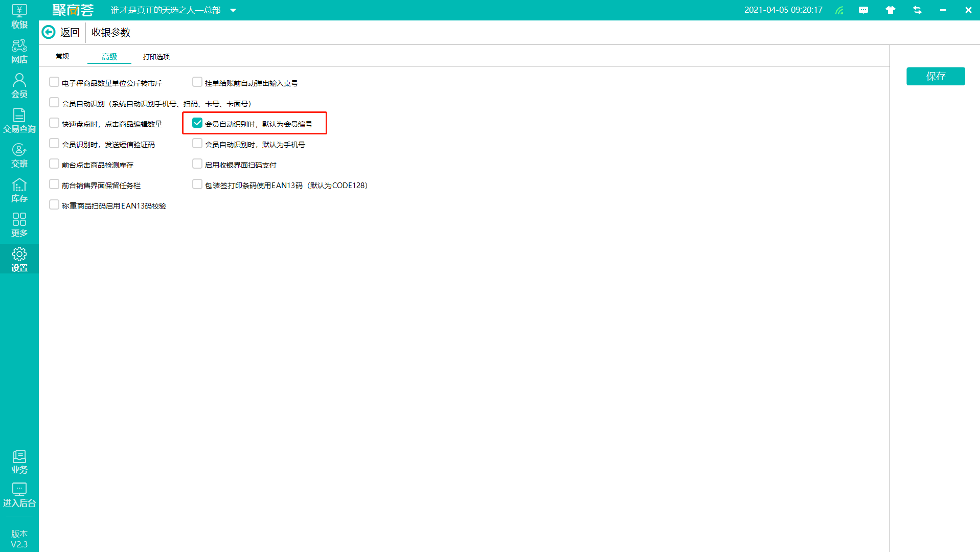Click the network signal status icon
The image size is (980, 552).
point(839,10)
